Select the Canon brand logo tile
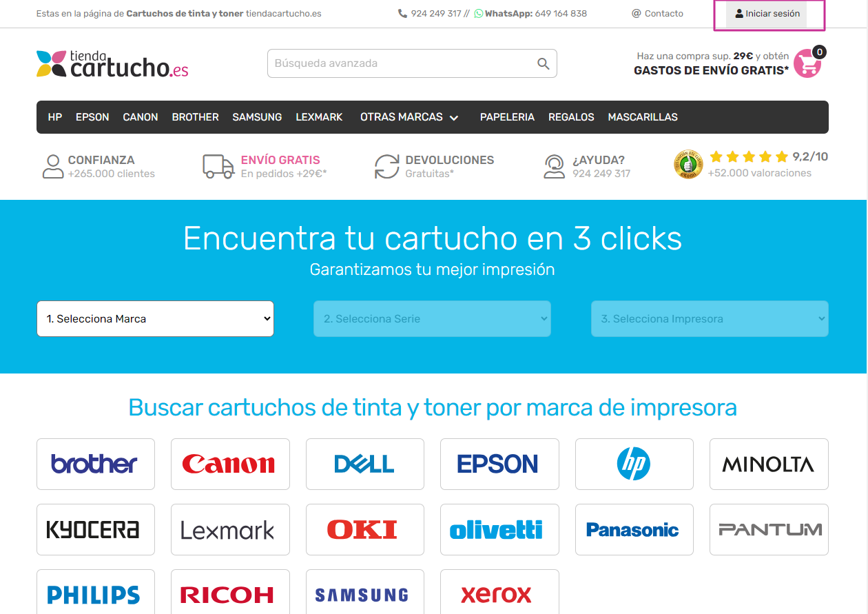 (x=230, y=464)
